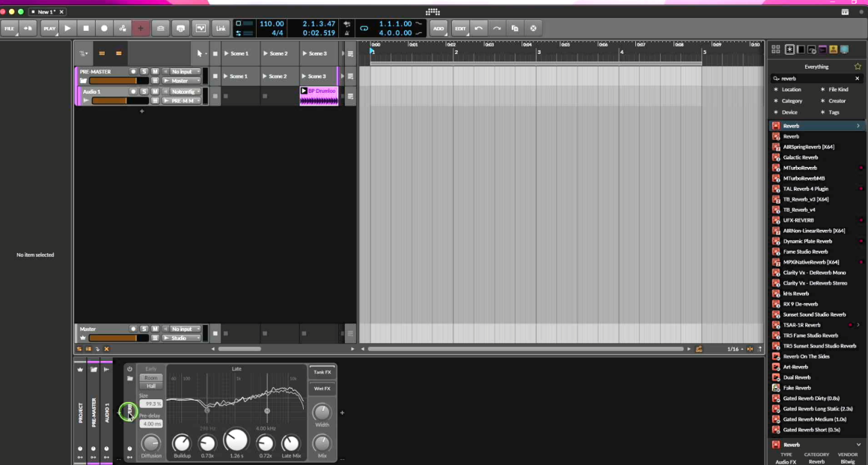Solo the Audio 1 track

144,91
